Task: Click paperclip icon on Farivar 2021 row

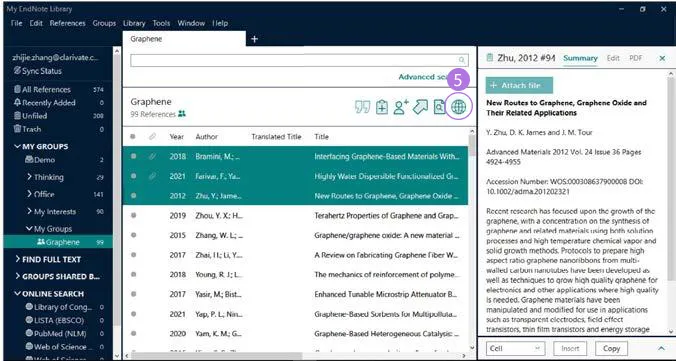Action: pos(152,176)
